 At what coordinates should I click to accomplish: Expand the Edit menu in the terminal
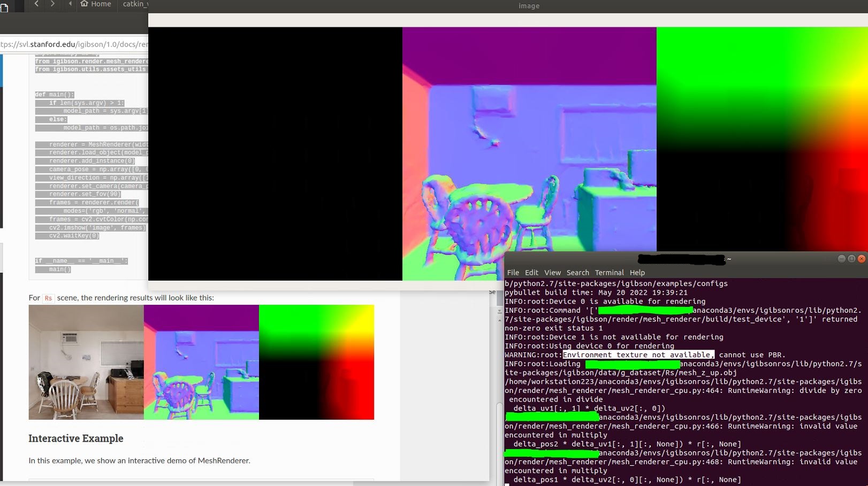(x=531, y=272)
